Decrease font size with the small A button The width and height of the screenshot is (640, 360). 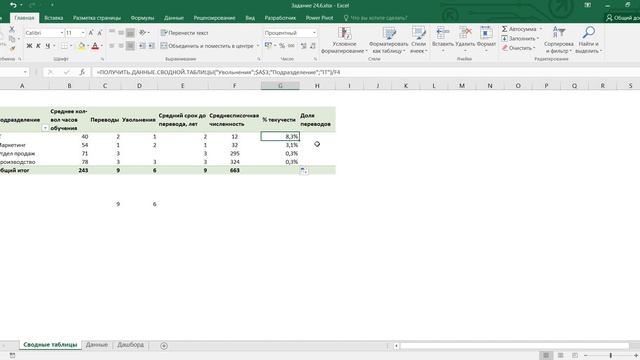100,33
